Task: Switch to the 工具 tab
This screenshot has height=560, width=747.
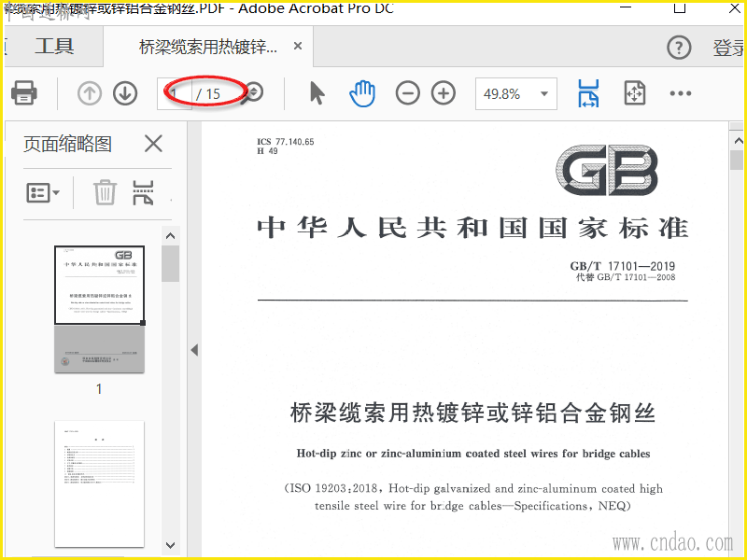Action: point(54,46)
